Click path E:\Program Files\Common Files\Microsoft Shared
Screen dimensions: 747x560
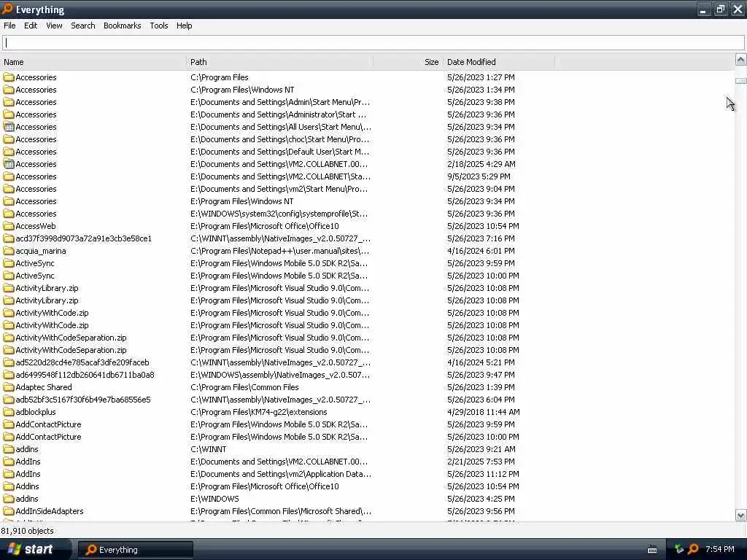pyautogui.click(x=281, y=511)
